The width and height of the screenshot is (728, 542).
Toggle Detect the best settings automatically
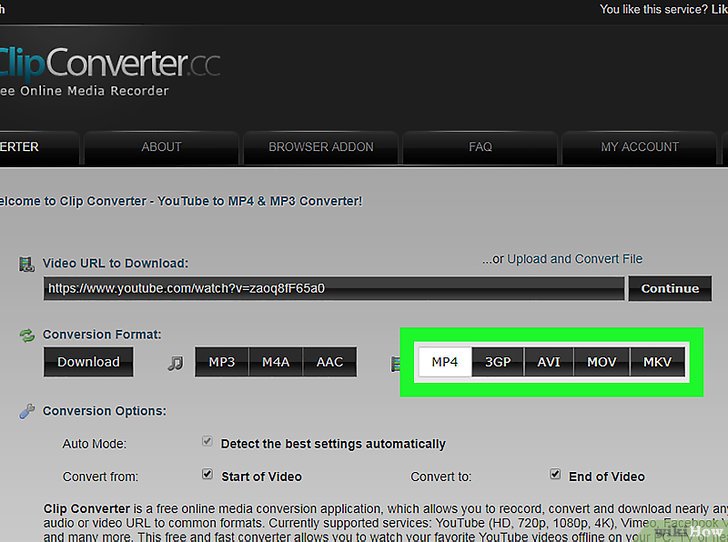click(x=207, y=442)
